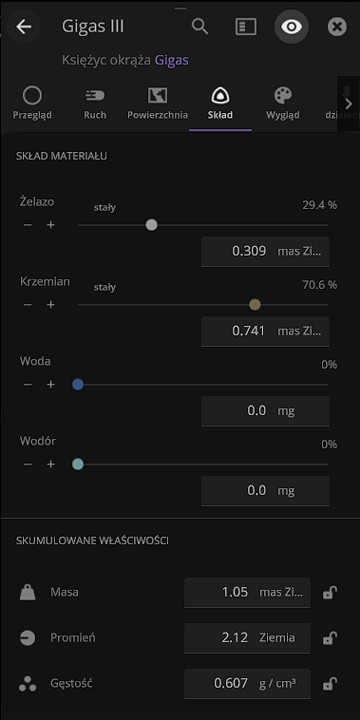The image size is (360, 720).
Task: Switch to the Ruch tab
Action: [x=95, y=104]
